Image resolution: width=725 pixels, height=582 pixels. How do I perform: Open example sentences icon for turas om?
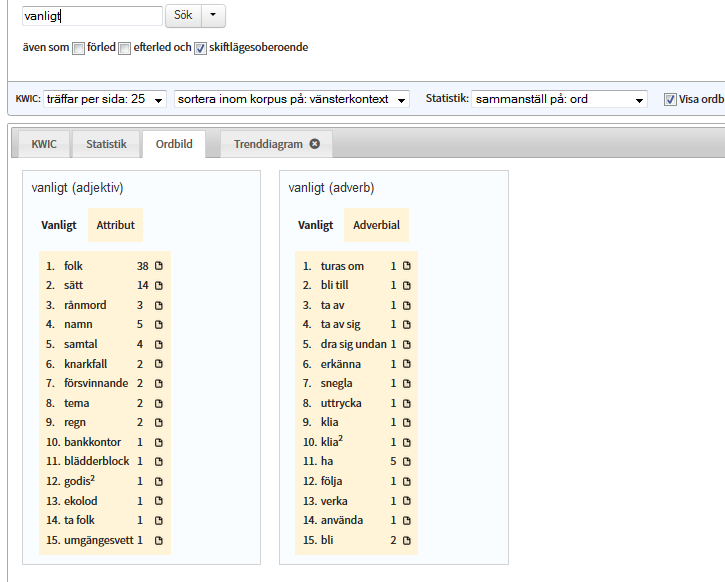coord(407,266)
